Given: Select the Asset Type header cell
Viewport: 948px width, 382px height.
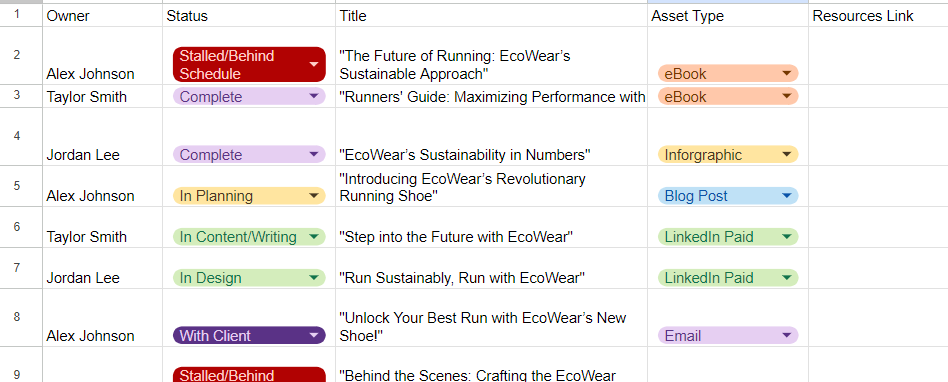Looking at the screenshot, I should (728, 16).
